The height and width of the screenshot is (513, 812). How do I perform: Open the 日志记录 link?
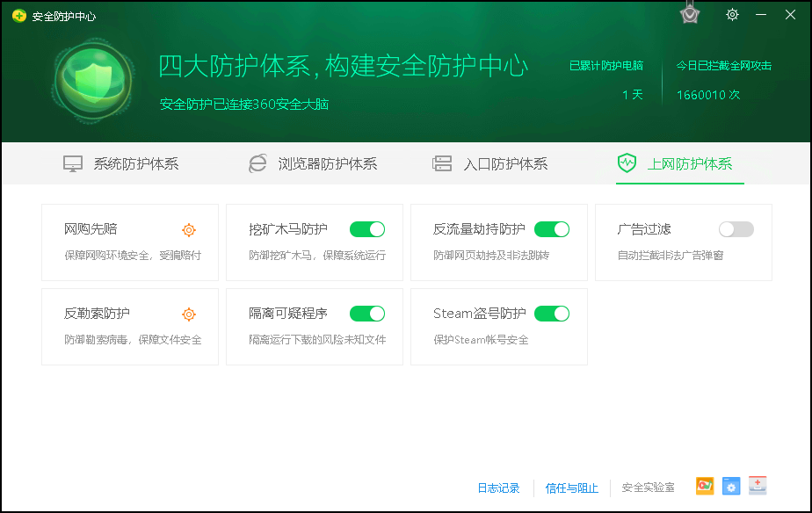pyautogui.click(x=498, y=487)
